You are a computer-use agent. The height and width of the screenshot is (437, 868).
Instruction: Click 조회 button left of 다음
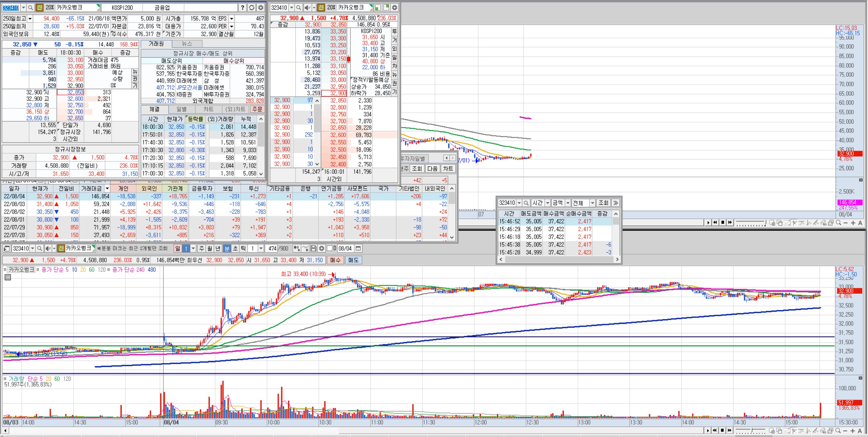tap(417, 168)
